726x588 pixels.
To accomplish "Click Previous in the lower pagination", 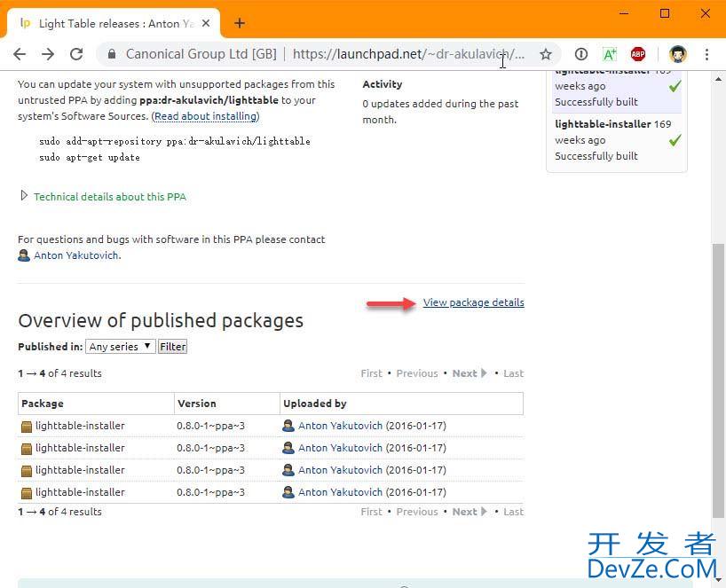I will 417,512.
